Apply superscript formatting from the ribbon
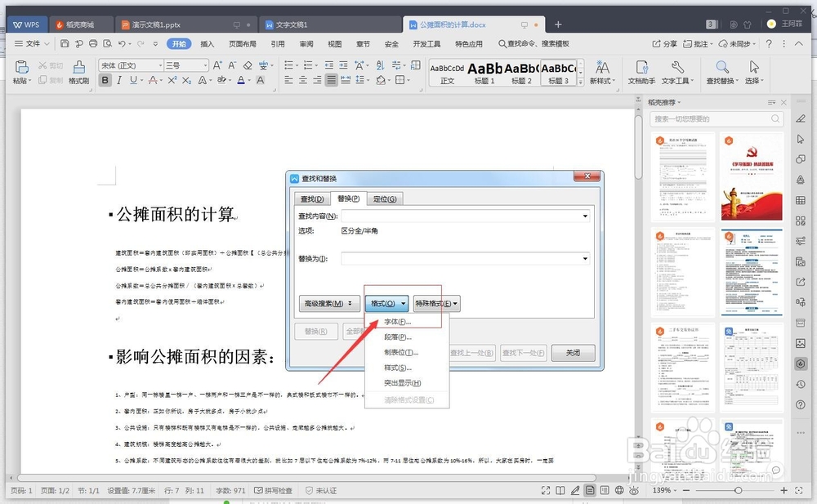 [172, 79]
